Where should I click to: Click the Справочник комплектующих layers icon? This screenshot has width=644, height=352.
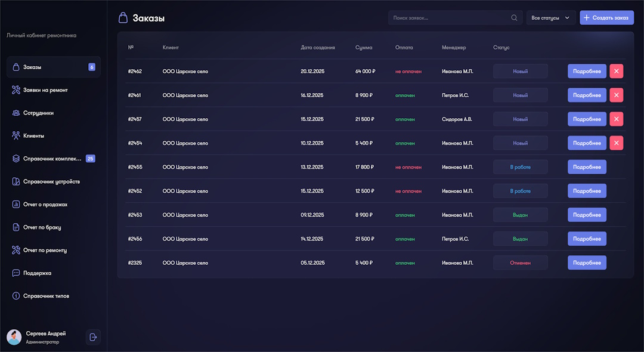coord(16,159)
